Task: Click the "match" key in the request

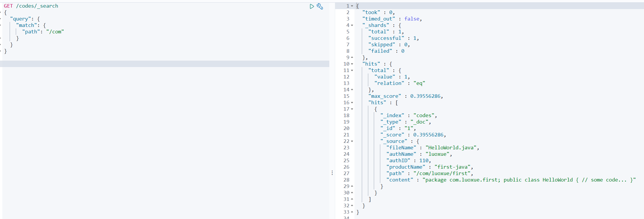Action: click(x=26, y=25)
